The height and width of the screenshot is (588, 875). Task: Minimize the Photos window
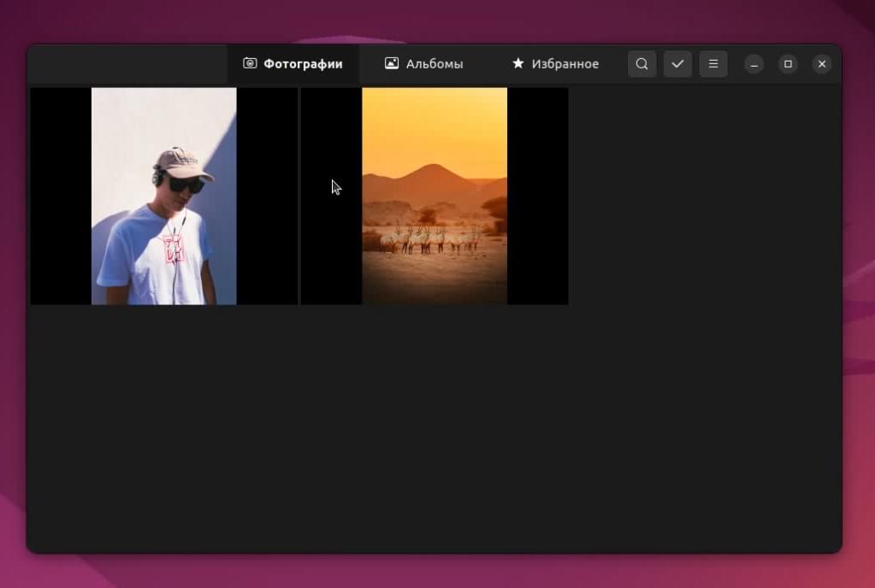tap(754, 64)
